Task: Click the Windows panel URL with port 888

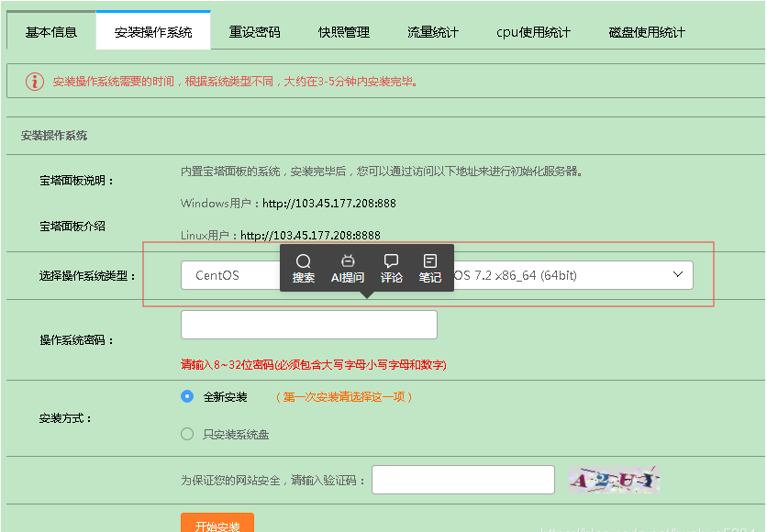Action: pos(329,203)
